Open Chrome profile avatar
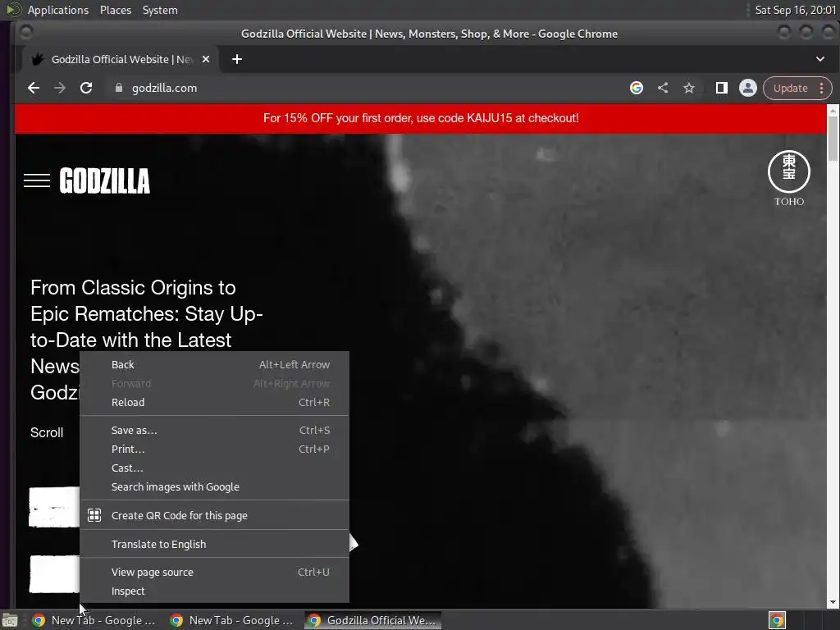This screenshot has height=630, width=840. click(748, 88)
